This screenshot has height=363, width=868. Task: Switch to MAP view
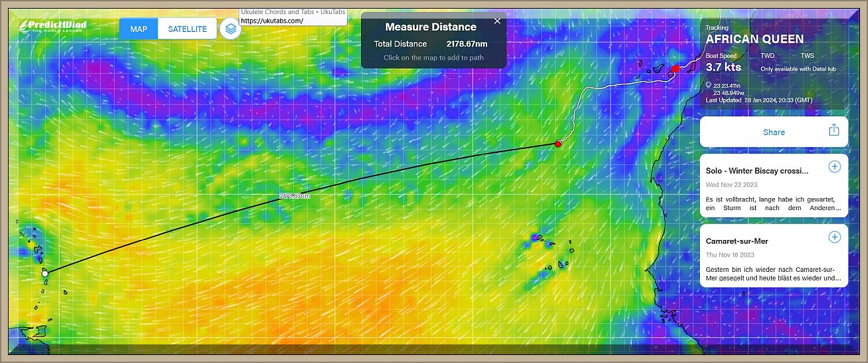point(139,29)
